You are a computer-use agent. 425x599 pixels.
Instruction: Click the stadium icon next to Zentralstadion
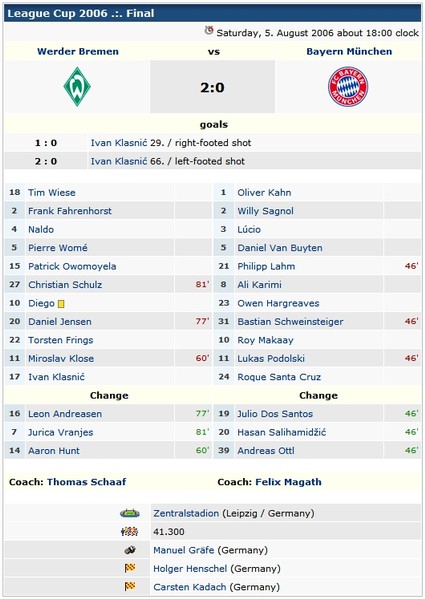(x=130, y=513)
